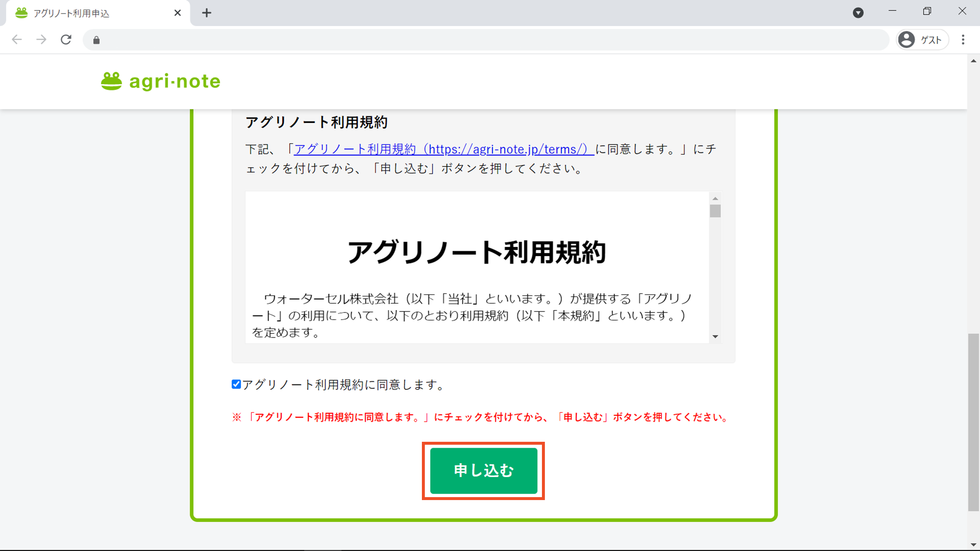Click the page scrollbar down arrow

pyautogui.click(x=974, y=545)
